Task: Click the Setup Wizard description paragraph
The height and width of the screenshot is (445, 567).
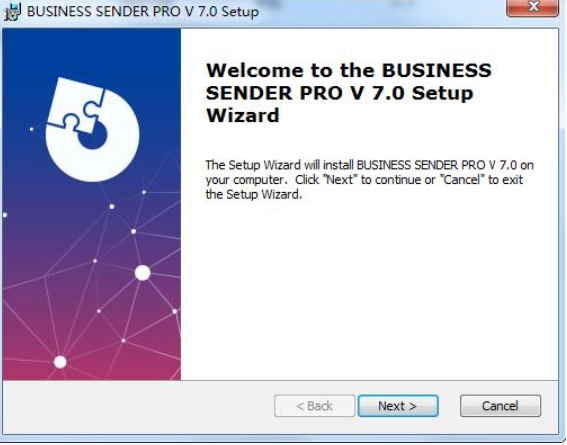Action: [369, 180]
